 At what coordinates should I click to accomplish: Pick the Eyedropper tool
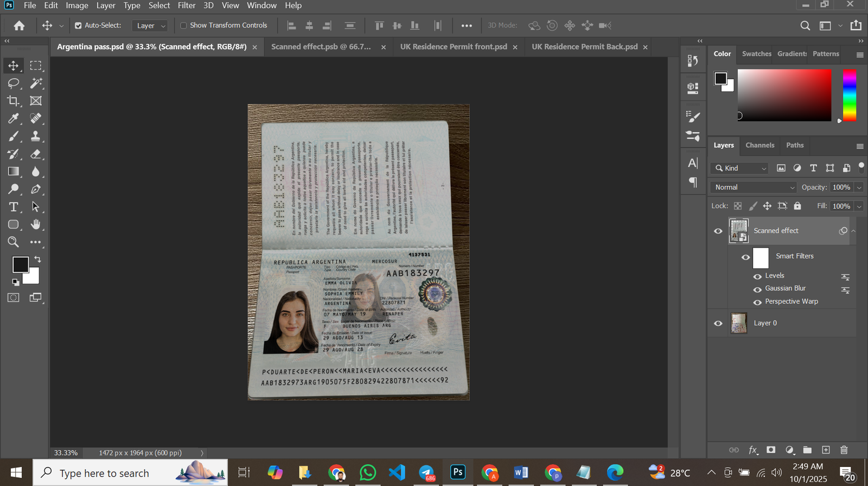coord(13,118)
